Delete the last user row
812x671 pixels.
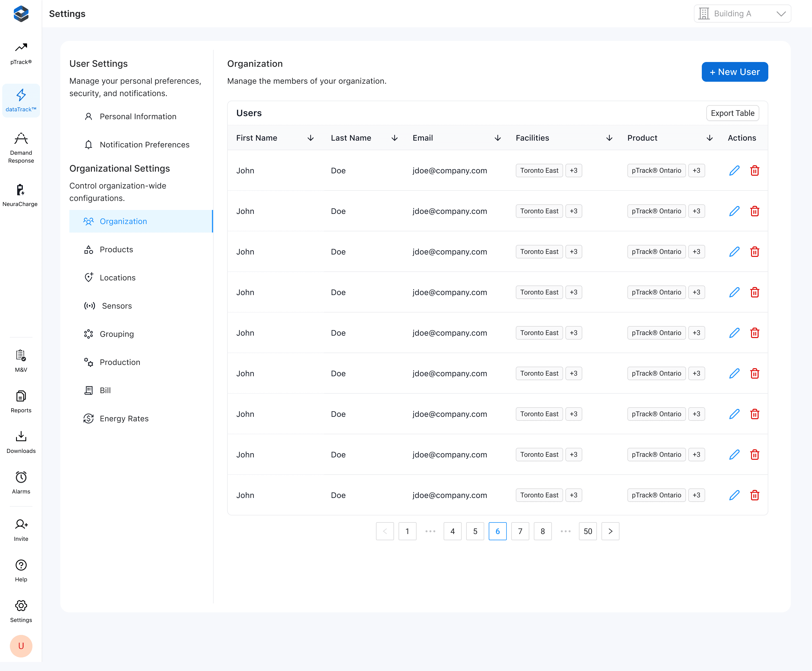point(755,495)
